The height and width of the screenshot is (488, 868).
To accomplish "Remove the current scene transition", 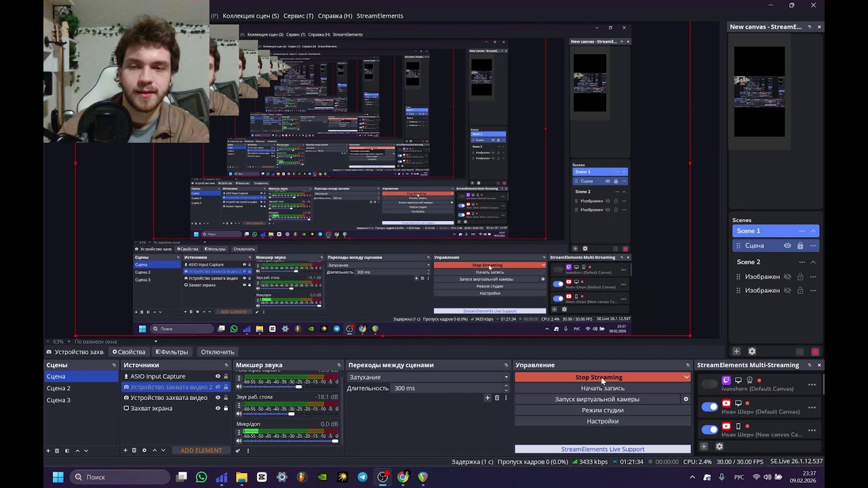I will (x=496, y=398).
